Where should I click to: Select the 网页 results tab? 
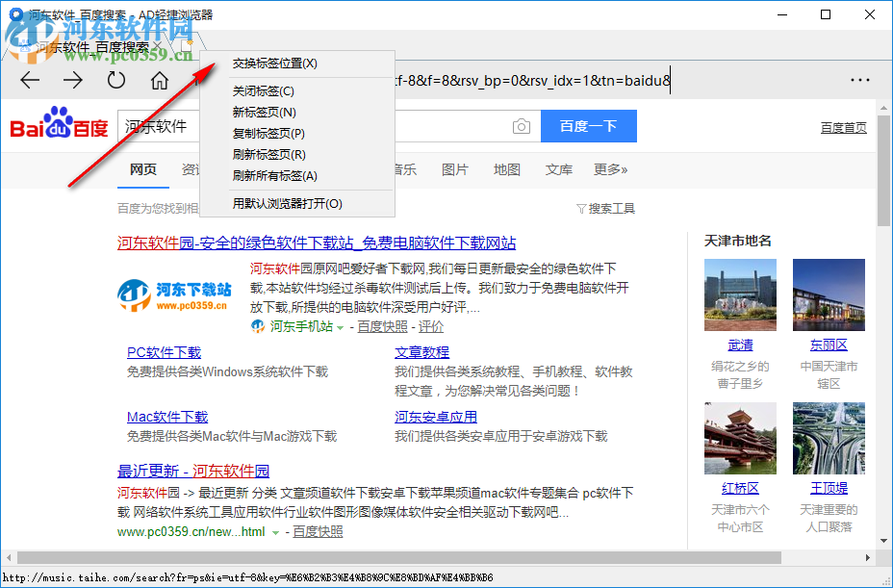(142, 169)
